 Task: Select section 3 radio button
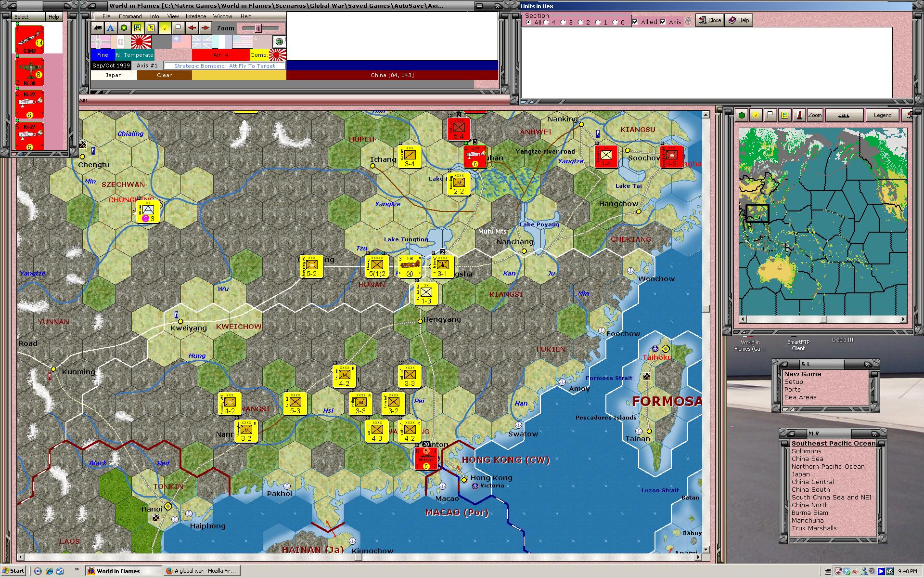pos(564,22)
